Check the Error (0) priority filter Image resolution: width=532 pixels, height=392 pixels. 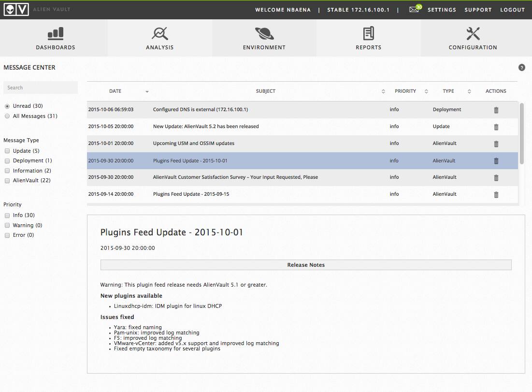(7, 235)
